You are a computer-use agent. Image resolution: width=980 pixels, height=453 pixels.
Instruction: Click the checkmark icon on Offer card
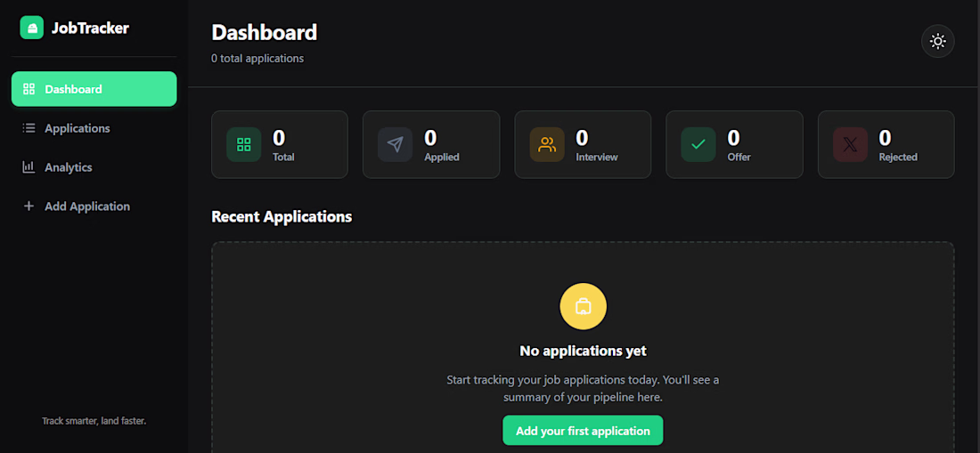[x=698, y=145]
